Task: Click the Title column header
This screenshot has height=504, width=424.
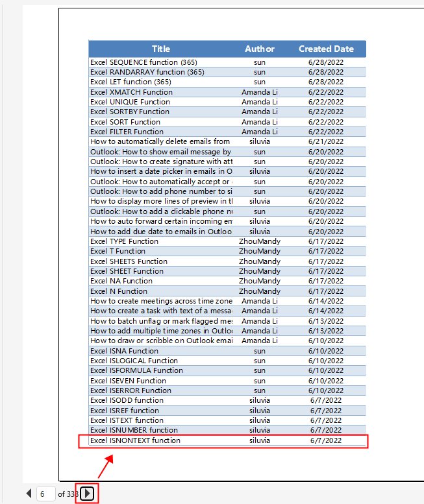Action: coord(161,49)
